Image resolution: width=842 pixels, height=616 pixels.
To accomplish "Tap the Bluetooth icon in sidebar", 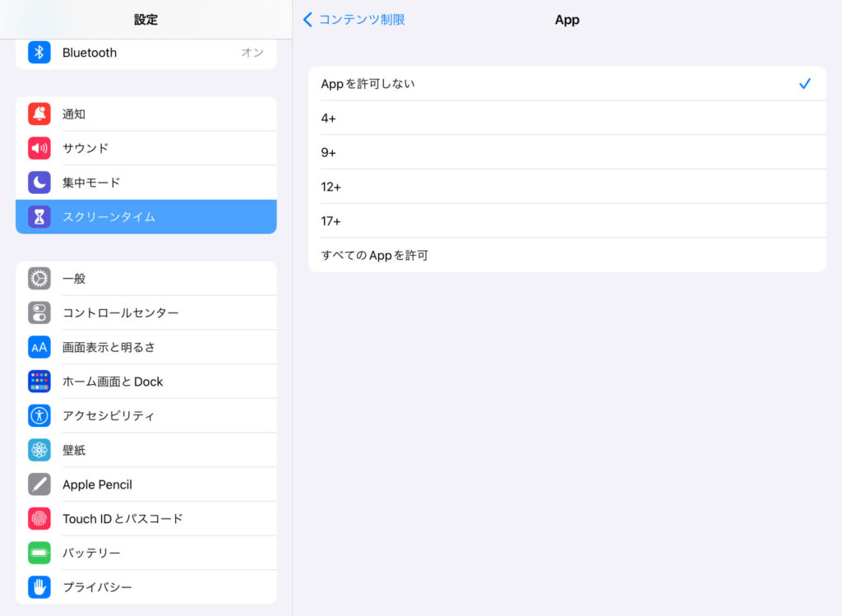I will (x=39, y=53).
